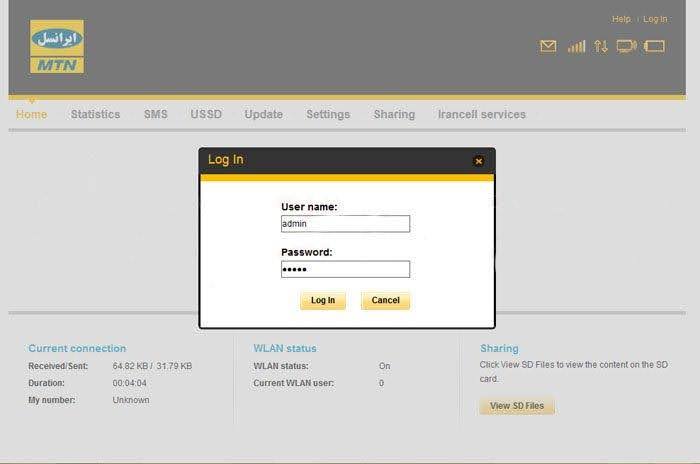Go to the USSD tab
The image size is (700, 464).
[x=206, y=114]
